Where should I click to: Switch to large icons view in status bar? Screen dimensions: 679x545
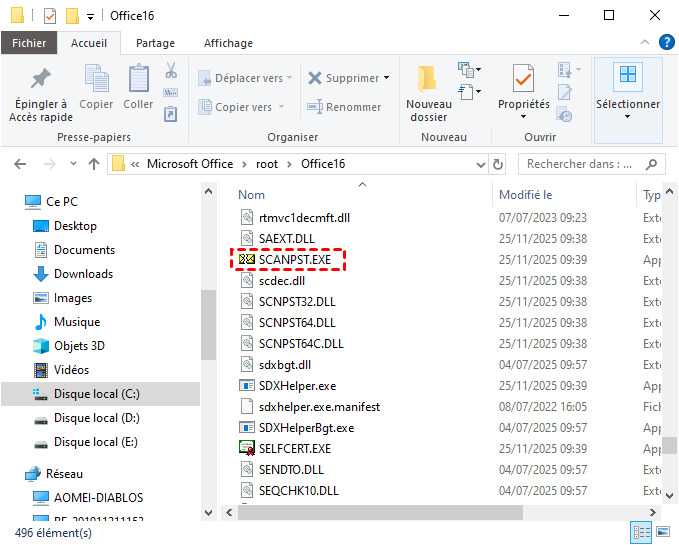click(x=663, y=532)
